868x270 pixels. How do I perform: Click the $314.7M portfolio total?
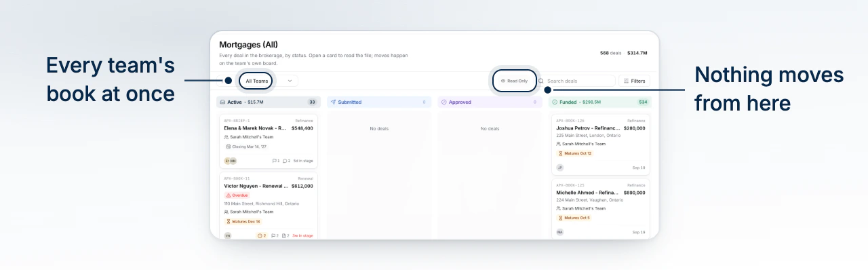click(637, 53)
